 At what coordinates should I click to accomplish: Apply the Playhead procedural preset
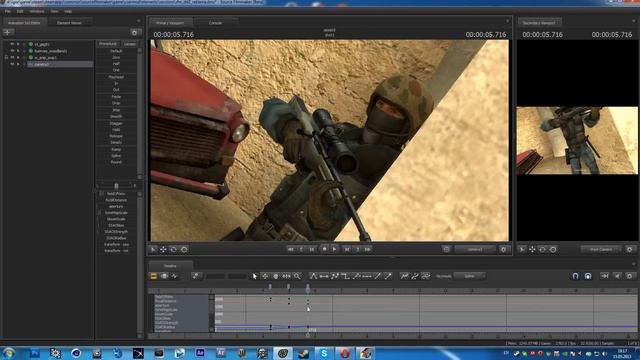click(116, 77)
